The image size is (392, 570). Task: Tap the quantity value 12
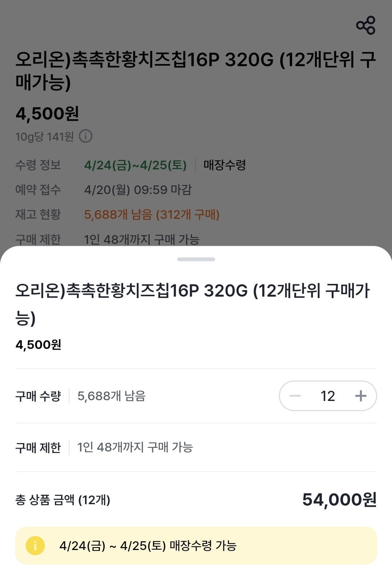point(328,396)
